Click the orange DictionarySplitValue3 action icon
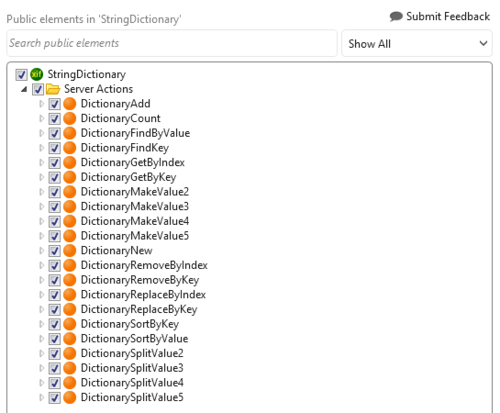Viewport: 500px width, 413px height. (70, 368)
